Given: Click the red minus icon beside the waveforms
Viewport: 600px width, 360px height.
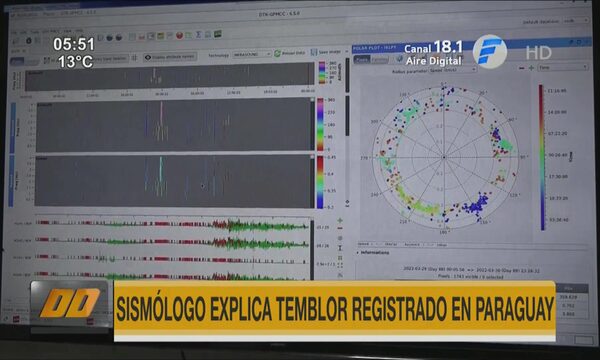Looking at the screenshot, I should [x=339, y=228].
